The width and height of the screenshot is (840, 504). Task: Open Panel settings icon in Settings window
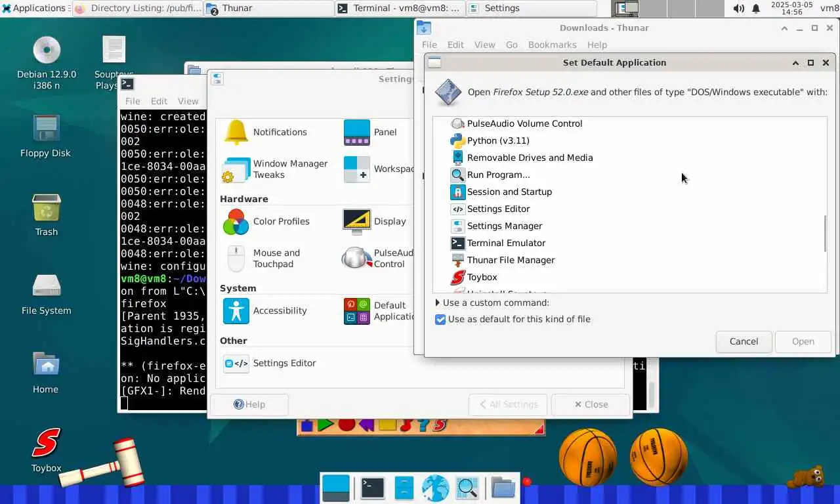(356, 132)
